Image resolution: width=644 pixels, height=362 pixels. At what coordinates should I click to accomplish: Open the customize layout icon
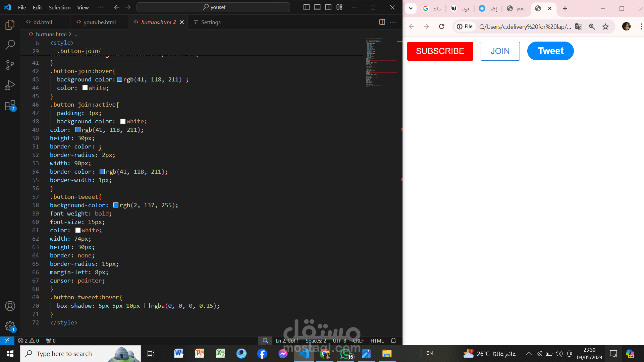(x=339, y=7)
